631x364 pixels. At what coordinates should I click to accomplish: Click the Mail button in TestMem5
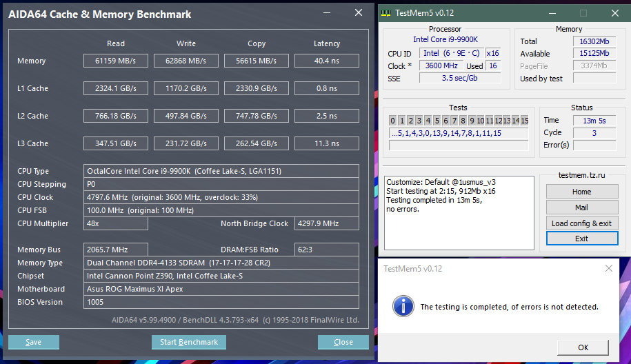point(581,207)
